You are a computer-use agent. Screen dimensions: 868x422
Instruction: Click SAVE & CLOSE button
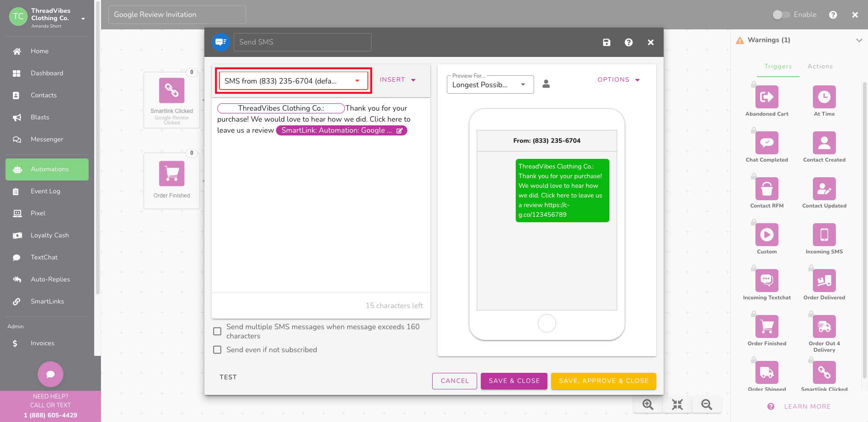click(514, 381)
